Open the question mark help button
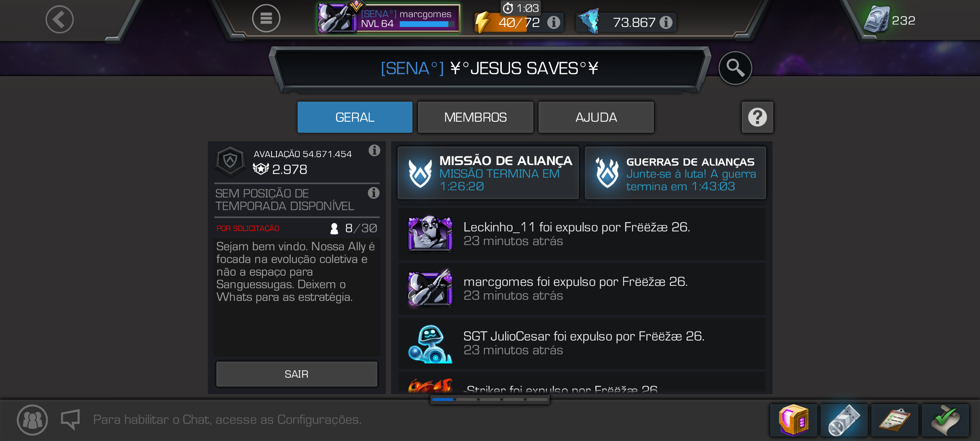The height and width of the screenshot is (441, 980). click(x=757, y=117)
